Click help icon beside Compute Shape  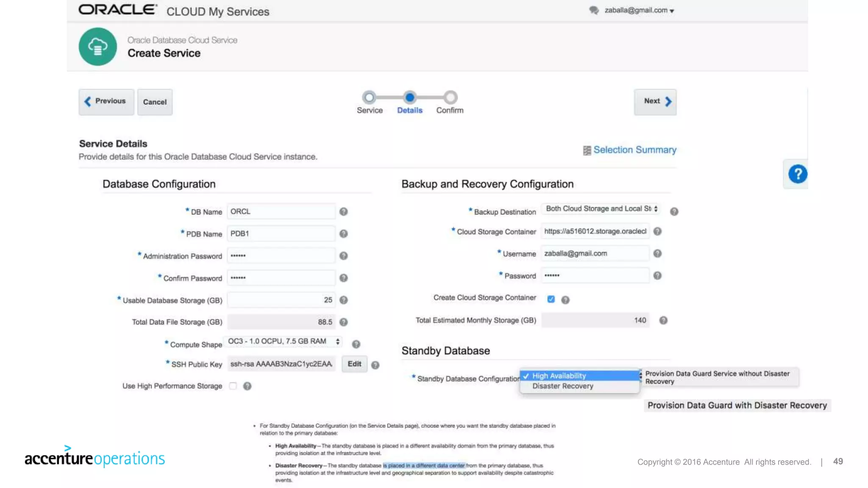coord(356,344)
